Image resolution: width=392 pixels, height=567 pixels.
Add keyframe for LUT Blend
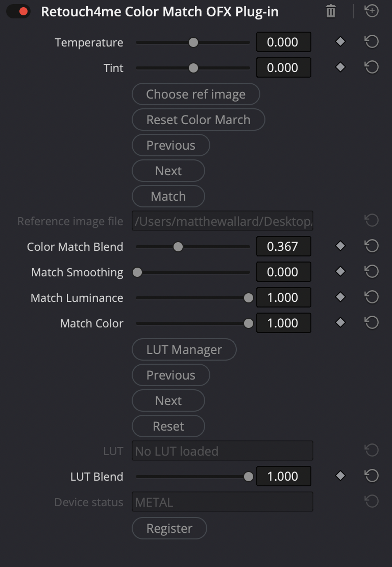340,476
